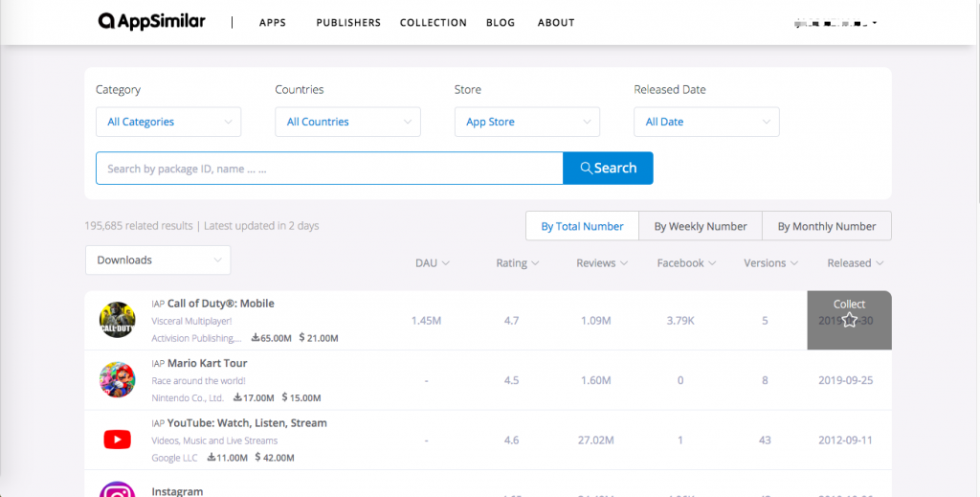Click Activision Publishing publisher name
The height and width of the screenshot is (497, 980).
pyautogui.click(x=196, y=338)
